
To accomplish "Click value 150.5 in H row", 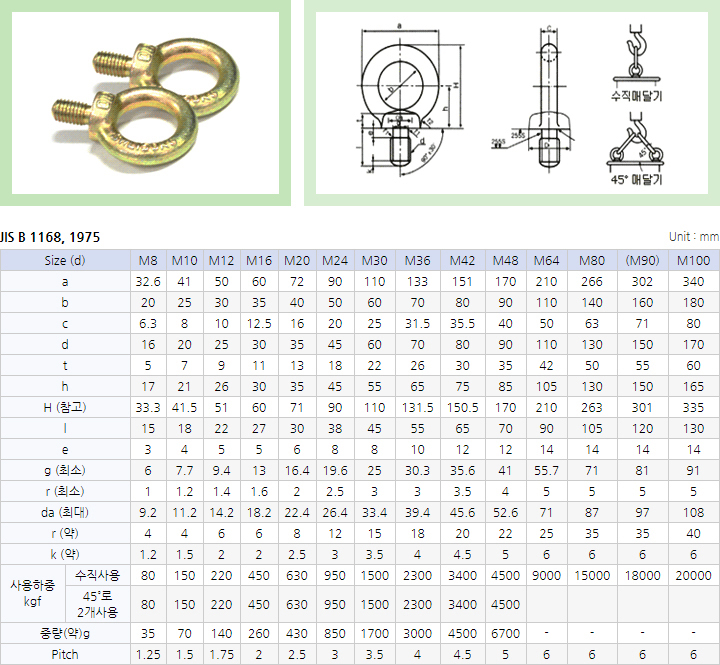I will [x=462, y=407].
